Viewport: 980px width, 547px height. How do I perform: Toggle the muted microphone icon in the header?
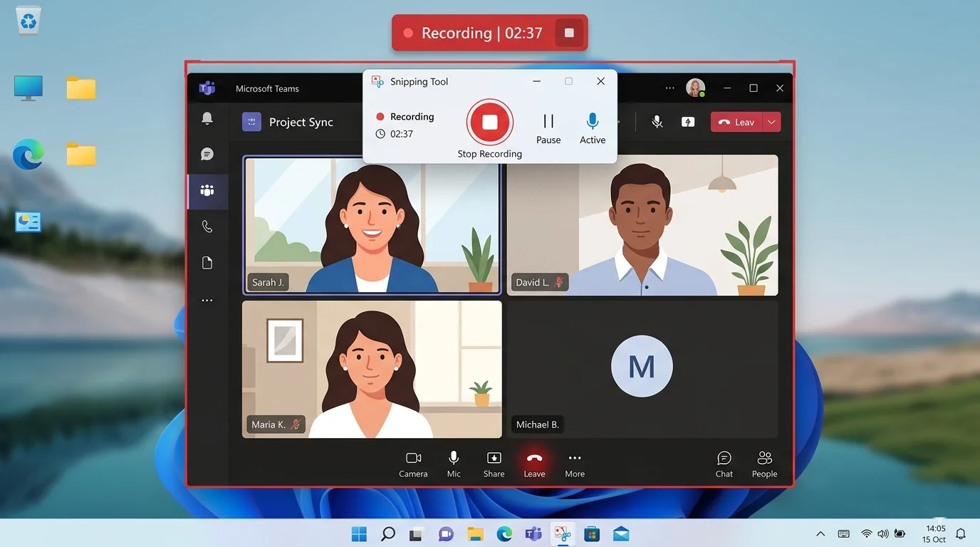(657, 121)
